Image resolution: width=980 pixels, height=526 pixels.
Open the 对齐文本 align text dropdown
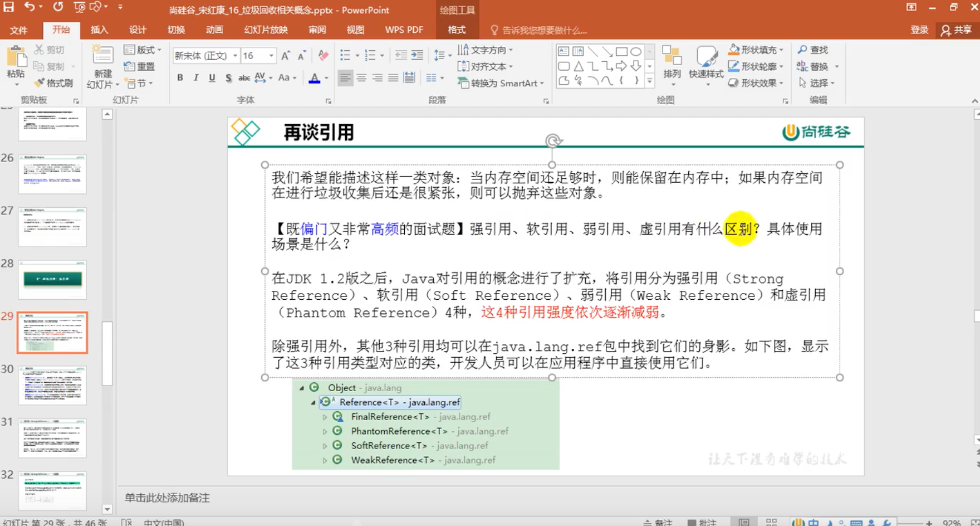click(x=485, y=66)
